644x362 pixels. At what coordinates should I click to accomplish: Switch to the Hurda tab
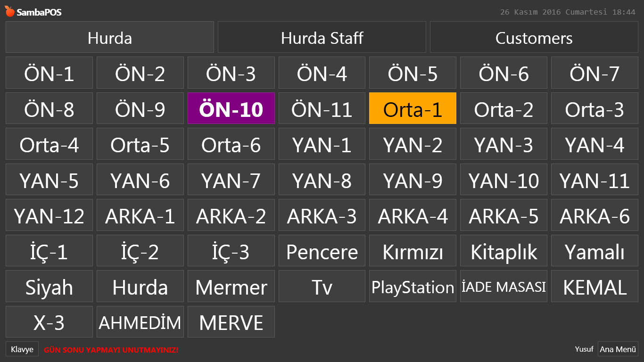click(x=109, y=38)
